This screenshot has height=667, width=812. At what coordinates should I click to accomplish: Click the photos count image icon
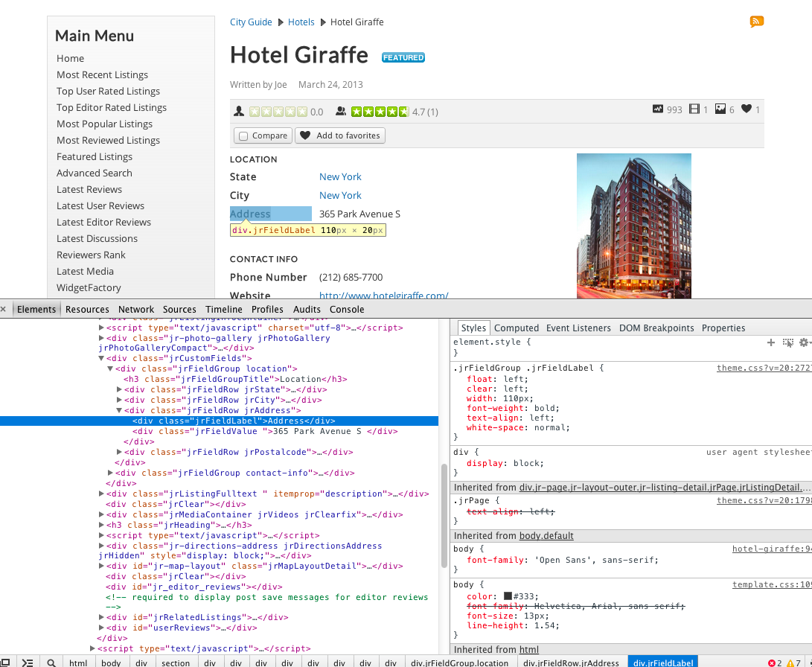click(720, 109)
